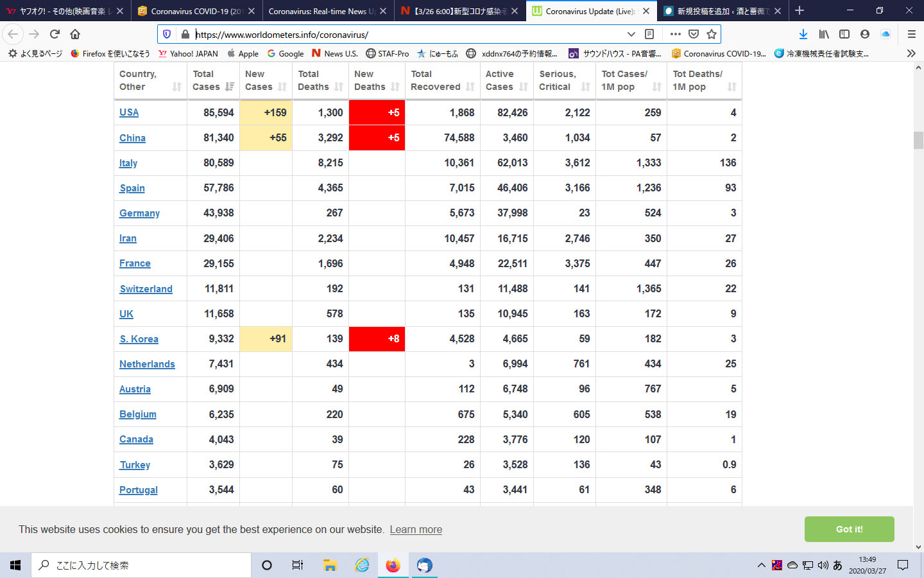Go to the Firefox home page icon

(x=75, y=34)
